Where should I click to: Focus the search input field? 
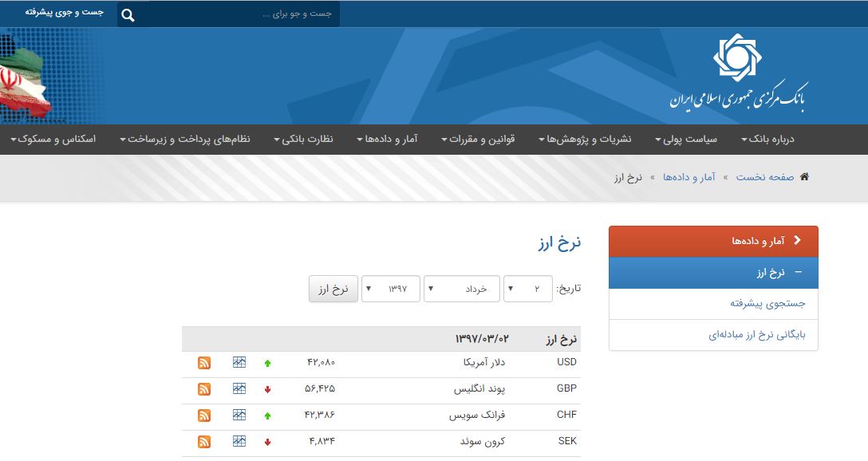[238, 14]
